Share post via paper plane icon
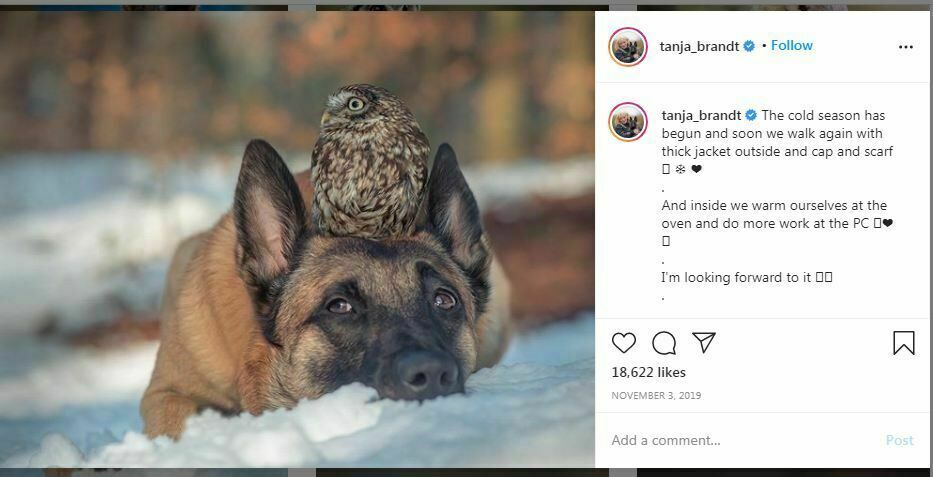This screenshot has width=933, height=477. pyautogui.click(x=704, y=343)
